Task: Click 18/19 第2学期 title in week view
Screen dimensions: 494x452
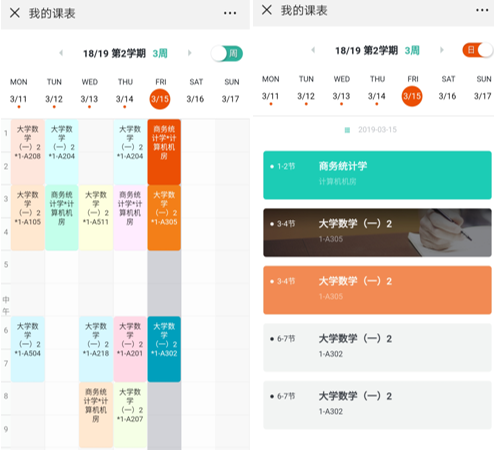Action: (x=114, y=53)
